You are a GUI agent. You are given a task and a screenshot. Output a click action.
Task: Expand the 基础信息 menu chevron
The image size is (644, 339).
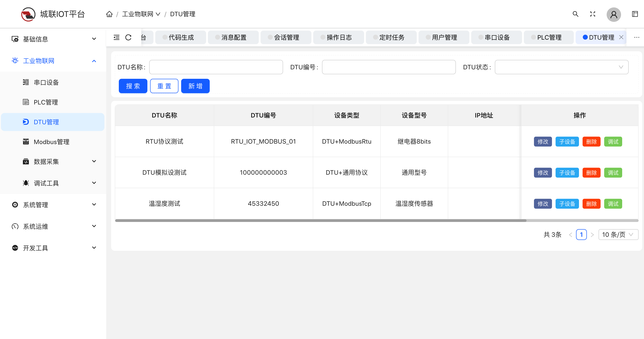[x=94, y=39]
